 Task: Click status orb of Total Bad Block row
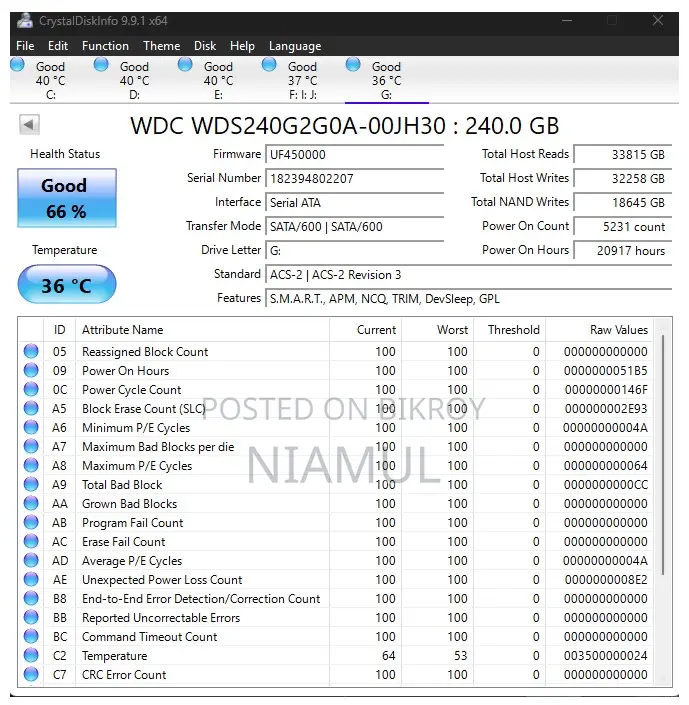pyautogui.click(x=31, y=484)
